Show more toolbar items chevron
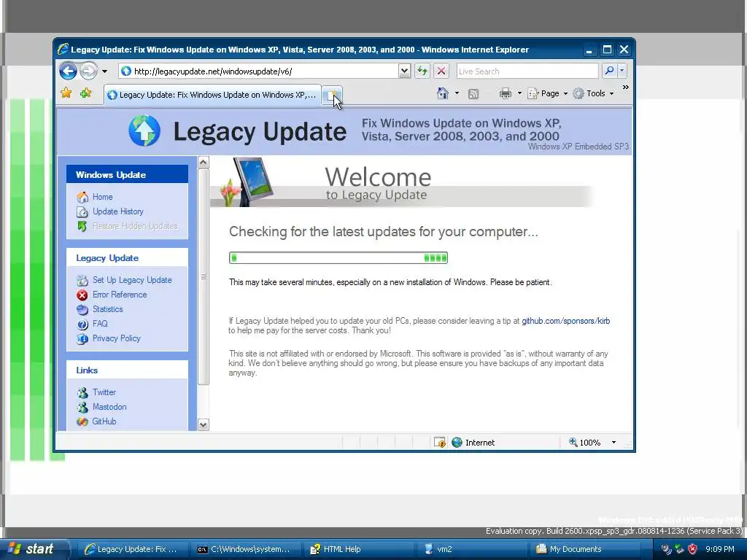This screenshot has width=747, height=560. [625, 87]
